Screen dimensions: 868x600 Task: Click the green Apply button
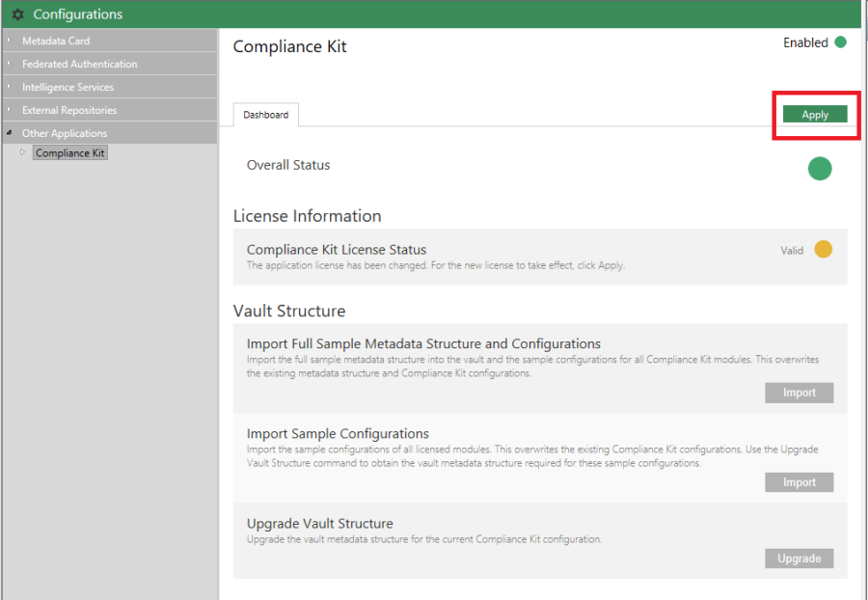coord(815,114)
